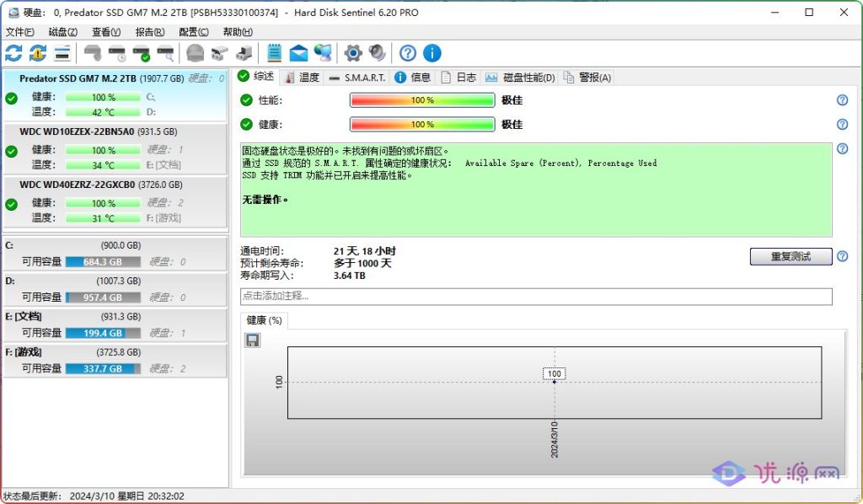
Task: Click WD40EZRZ temperature bar 31 °C
Action: pos(103,218)
